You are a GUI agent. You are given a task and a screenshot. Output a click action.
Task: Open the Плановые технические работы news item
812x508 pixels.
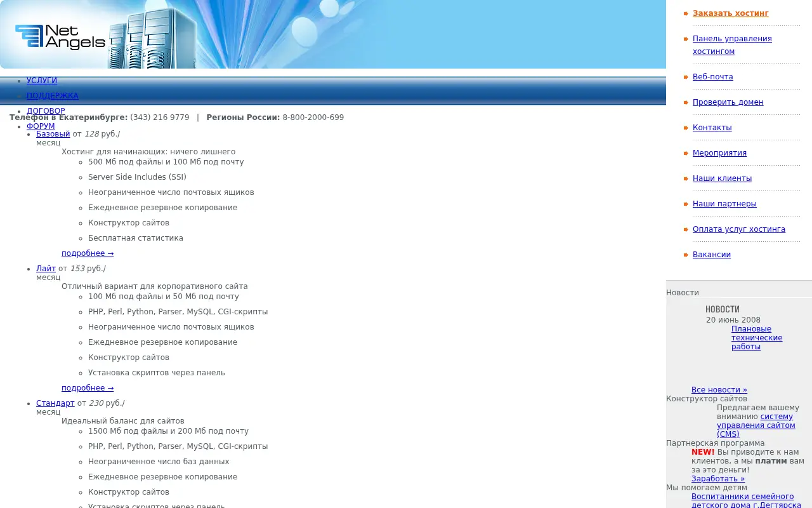(x=757, y=338)
